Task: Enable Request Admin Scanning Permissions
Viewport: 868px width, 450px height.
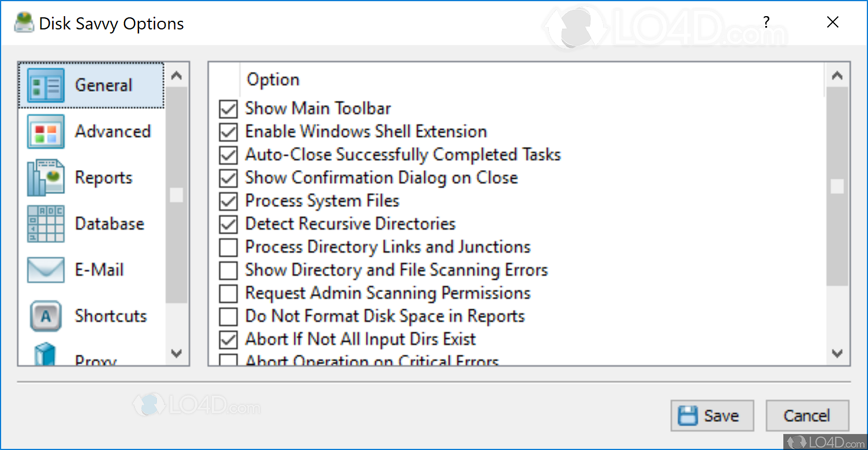Action: tap(228, 293)
